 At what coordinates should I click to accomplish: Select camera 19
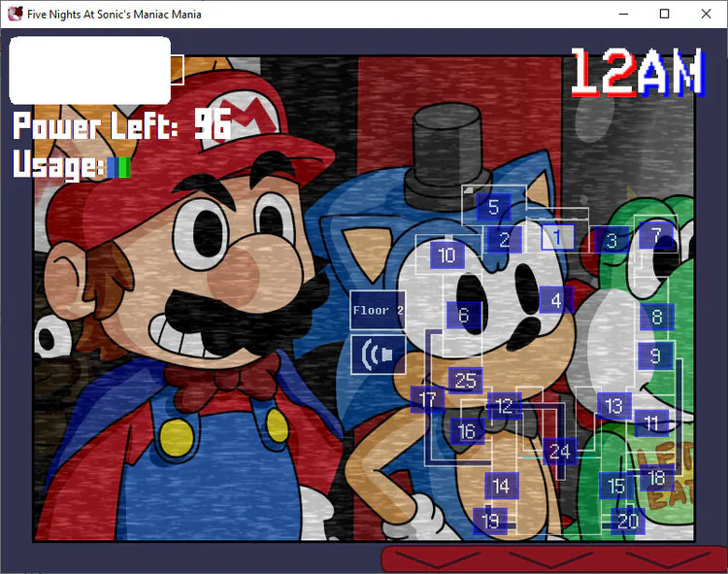(x=490, y=521)
